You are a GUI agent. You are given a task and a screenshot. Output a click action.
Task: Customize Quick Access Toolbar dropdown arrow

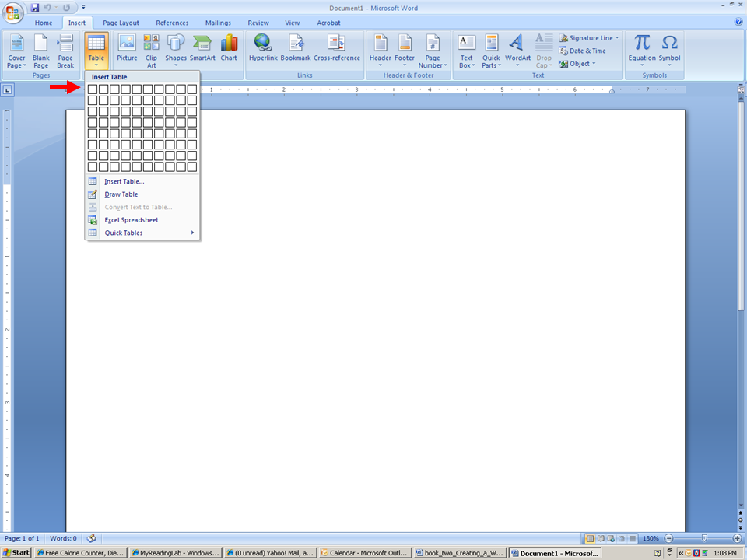coord(83,7)
